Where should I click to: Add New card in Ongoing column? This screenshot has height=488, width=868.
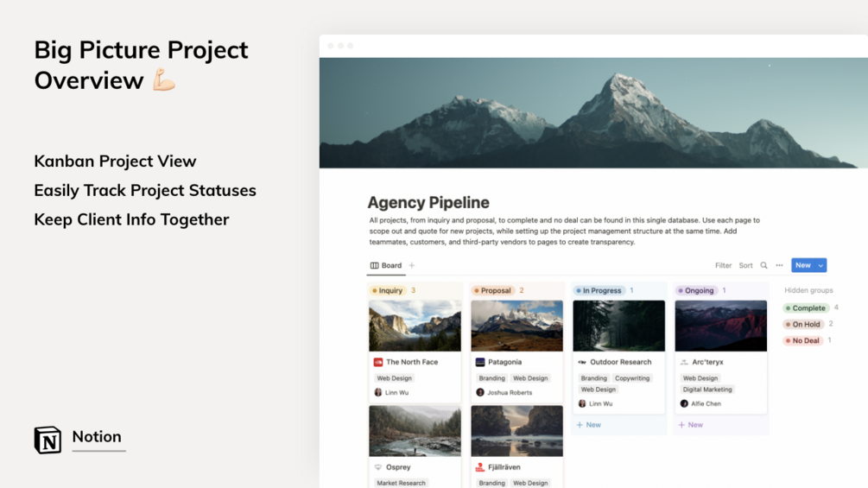tap(690, 425)
